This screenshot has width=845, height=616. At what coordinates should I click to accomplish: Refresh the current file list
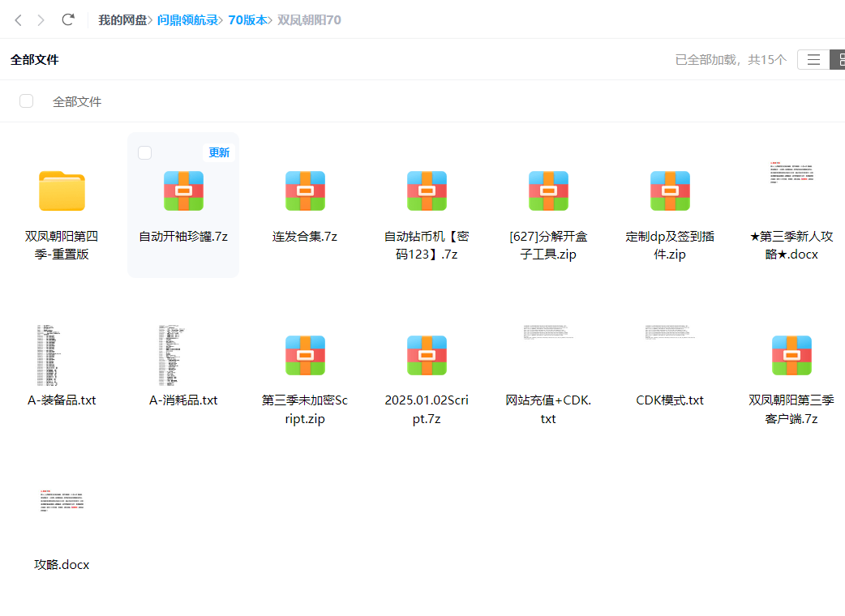(68, 19)
